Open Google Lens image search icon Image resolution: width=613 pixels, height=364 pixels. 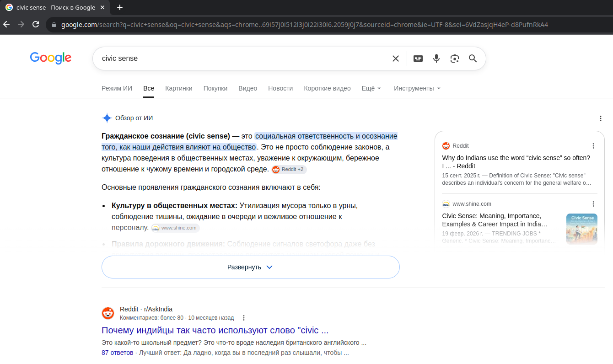point(454,59)
